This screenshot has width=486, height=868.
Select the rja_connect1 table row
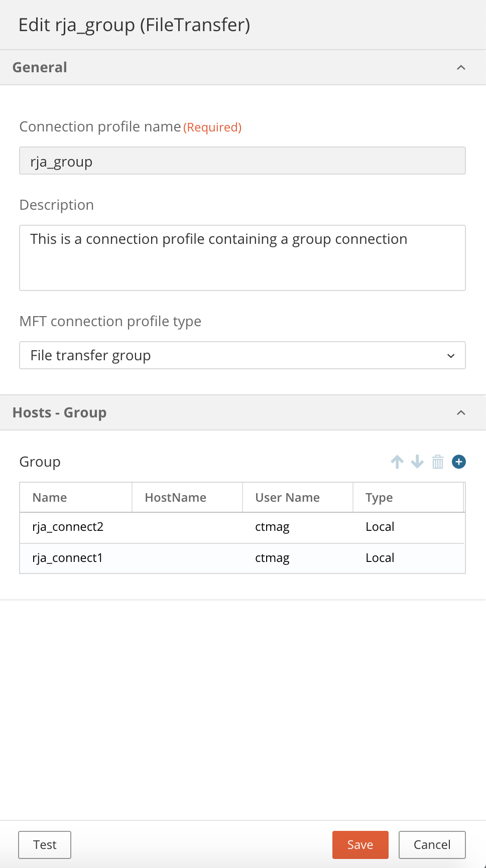click(242, 558)
